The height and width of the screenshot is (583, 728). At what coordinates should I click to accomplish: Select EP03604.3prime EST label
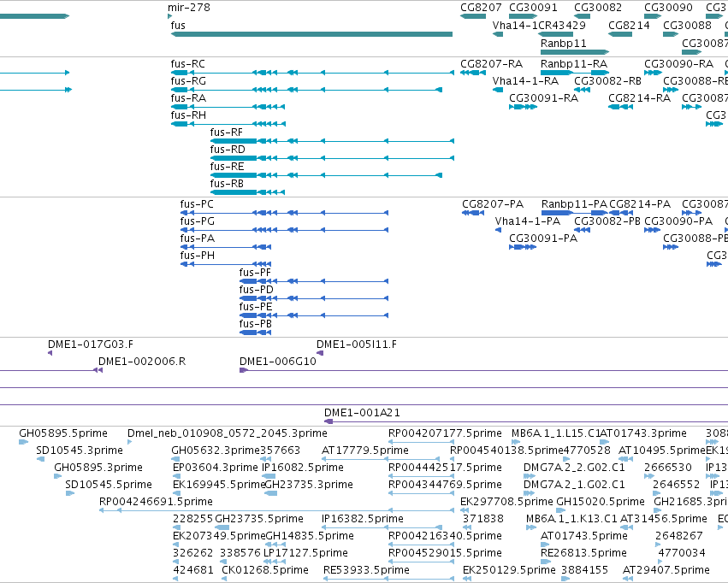[x=215, y=468]
